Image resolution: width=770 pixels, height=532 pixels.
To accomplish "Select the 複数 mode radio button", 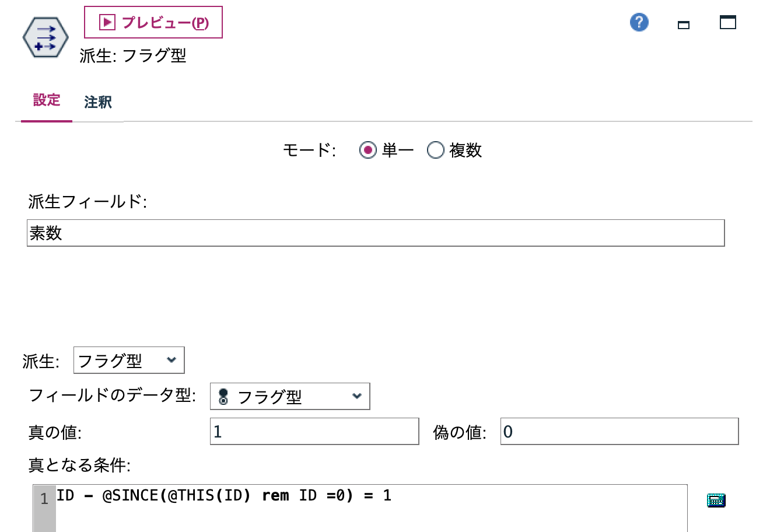I will pos(435,150).
